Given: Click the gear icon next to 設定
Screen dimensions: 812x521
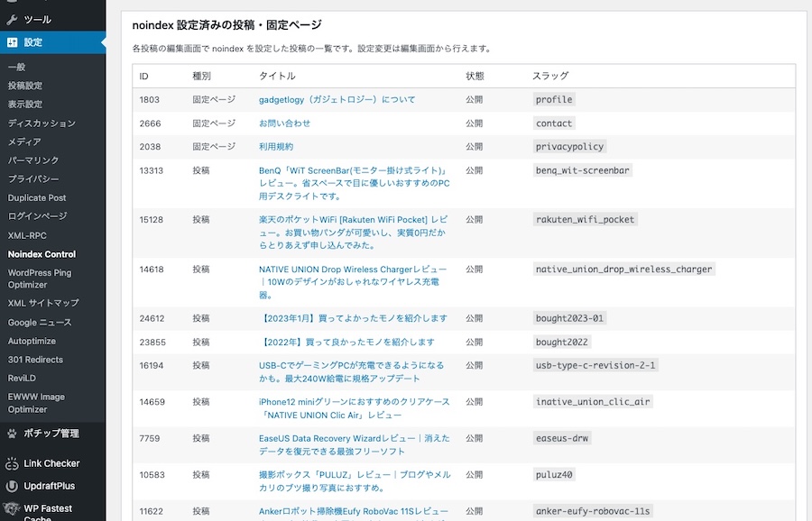Looking at the screenshot, I should coord(13,41).
